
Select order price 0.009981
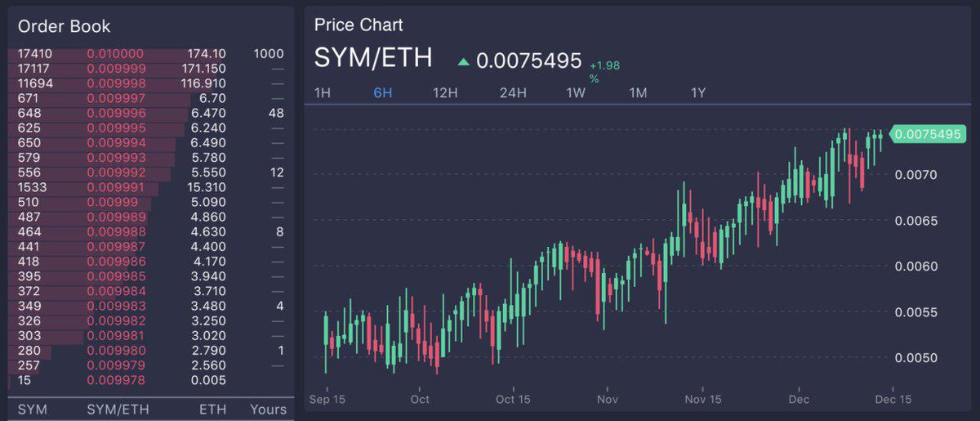(x=115, y=335)
